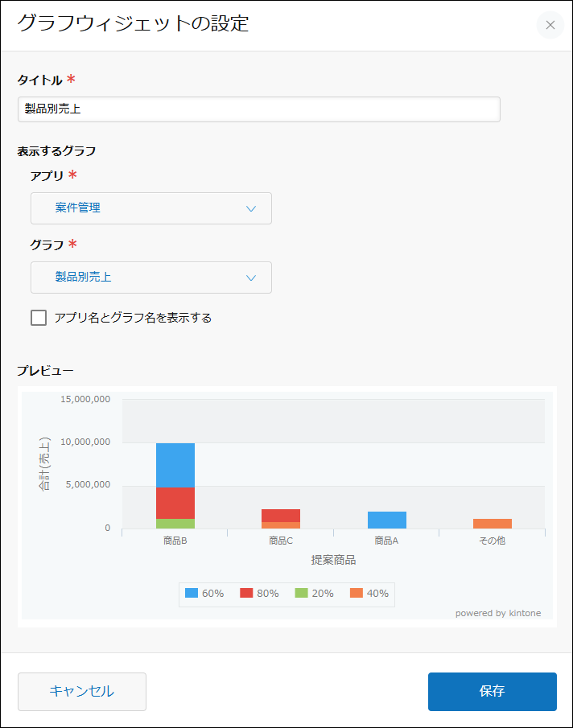Enable the アプリ名とグラフ名を表示する checkbox
Viewport: 573px width, 728px height.
38,318
